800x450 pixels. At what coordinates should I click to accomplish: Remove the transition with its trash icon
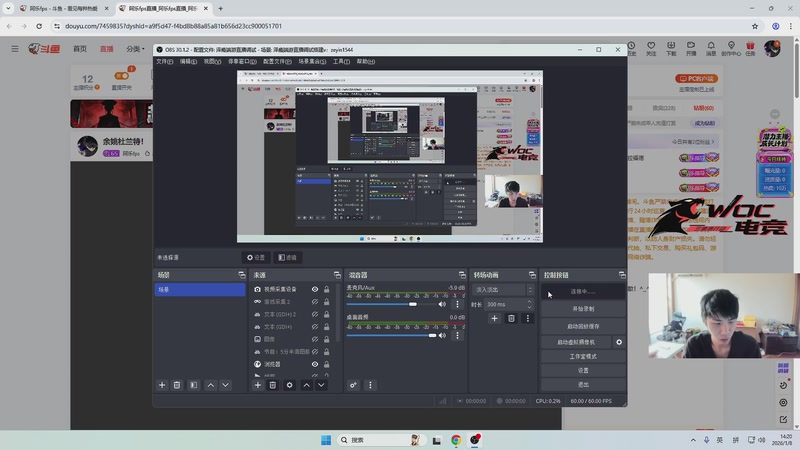coord(511,318)
